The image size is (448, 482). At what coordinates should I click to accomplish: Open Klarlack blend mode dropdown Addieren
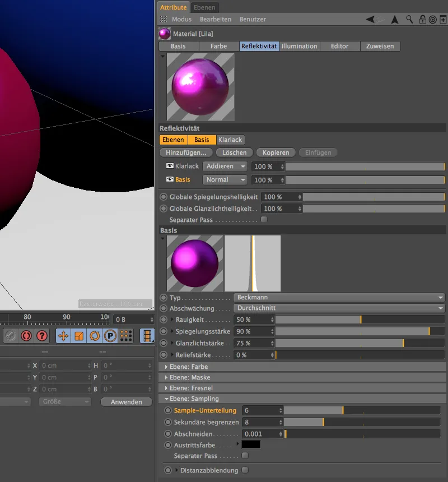click(225, 166)
